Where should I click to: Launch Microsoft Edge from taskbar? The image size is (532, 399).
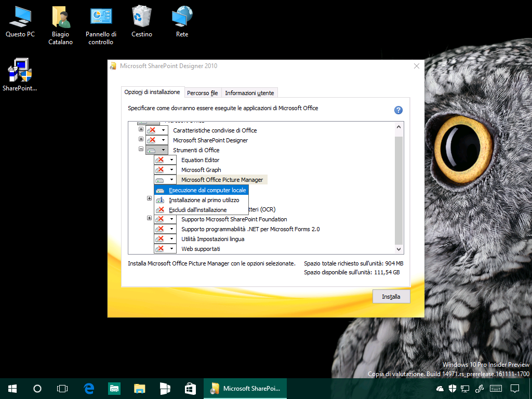click(x=89, y=389)
